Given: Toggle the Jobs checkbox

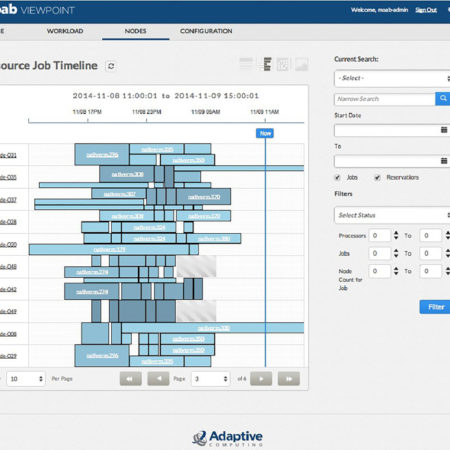Looking at the screenshot, I should 337,177.
